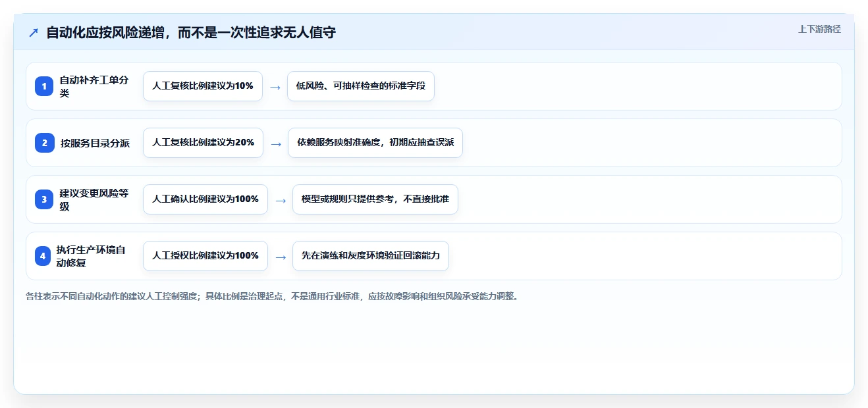Screen dimensions: 868x408
Task: Select the 人工确认比例建议为100% box
Action: pyautogui.click(x=205, y=199)
